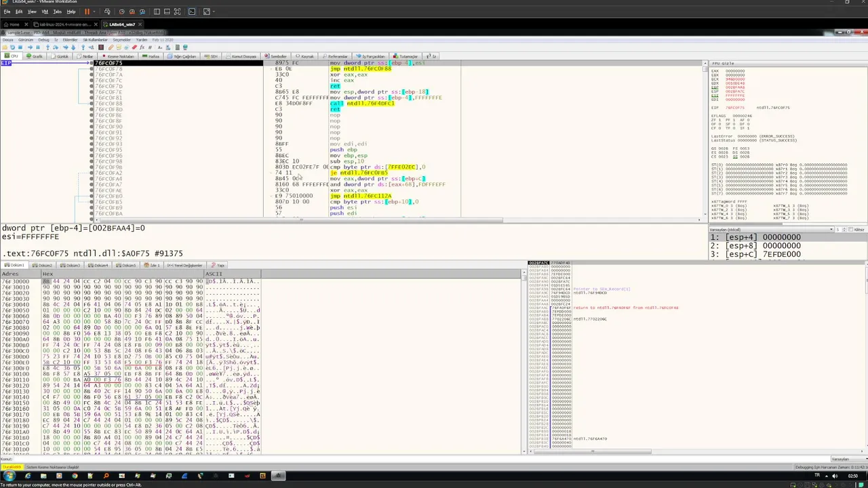Open the Scylla plugin icon

pos(101,47)
